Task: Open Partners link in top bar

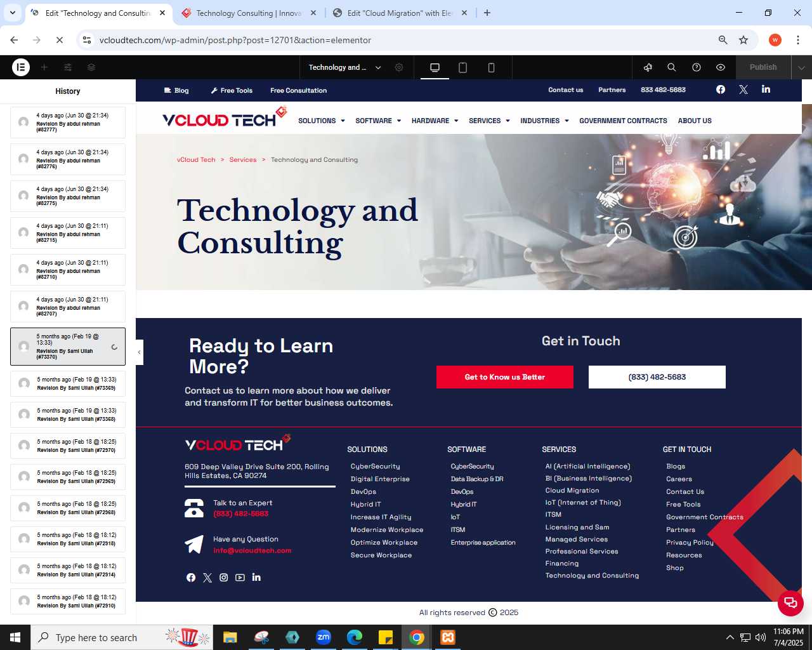Action: tap(612, 90)
